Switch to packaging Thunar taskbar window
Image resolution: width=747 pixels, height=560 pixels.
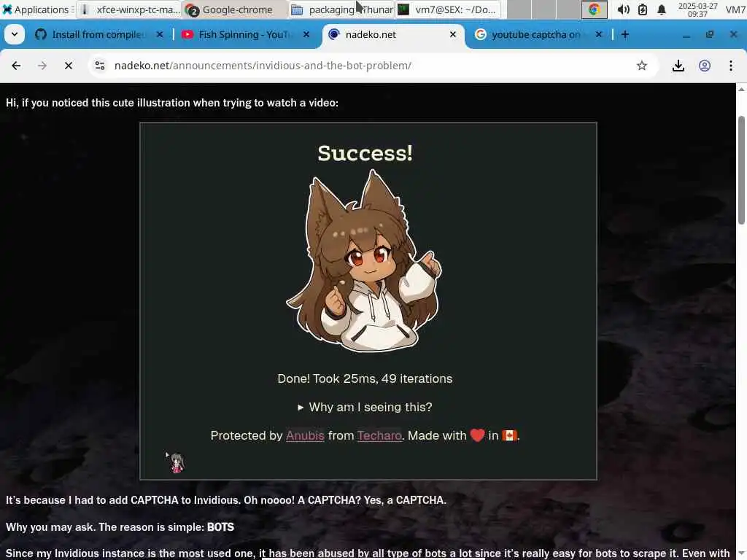pos(342,9)
